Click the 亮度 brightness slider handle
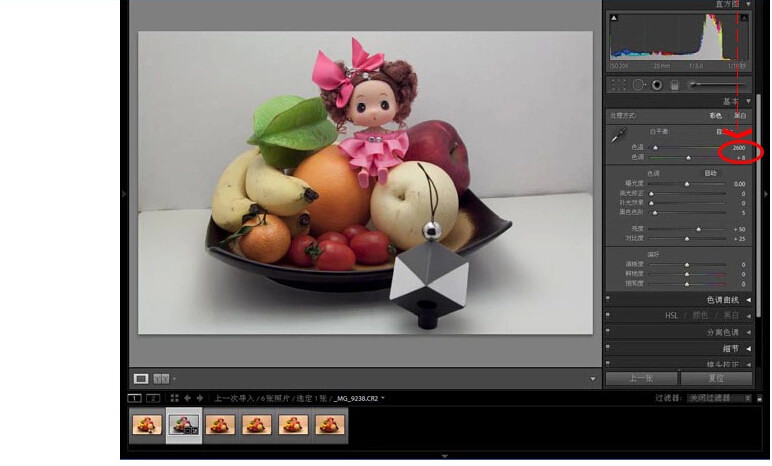The image size is (772, 466). (x=699, y=230)
